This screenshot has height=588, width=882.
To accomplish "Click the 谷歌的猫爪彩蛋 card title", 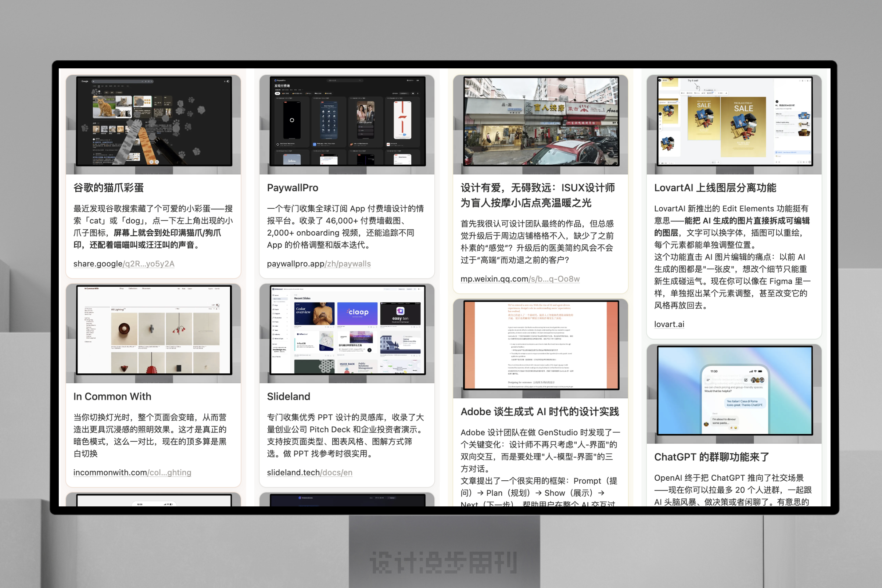I will point(109,187).
